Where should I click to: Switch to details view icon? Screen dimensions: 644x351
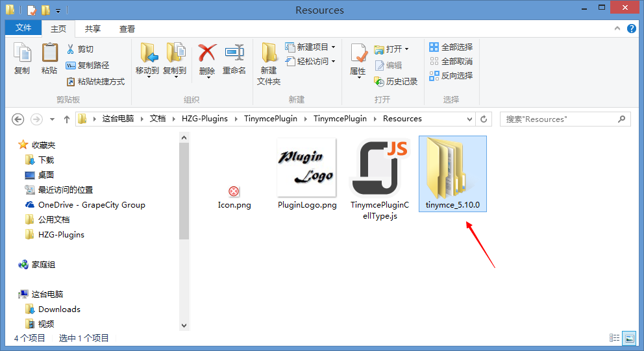(614, 338)
